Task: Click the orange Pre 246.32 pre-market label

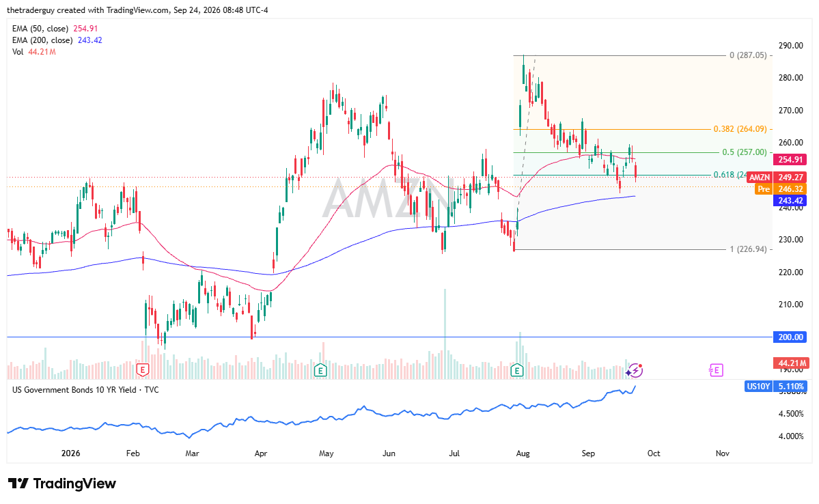Action: pos(781,189)
